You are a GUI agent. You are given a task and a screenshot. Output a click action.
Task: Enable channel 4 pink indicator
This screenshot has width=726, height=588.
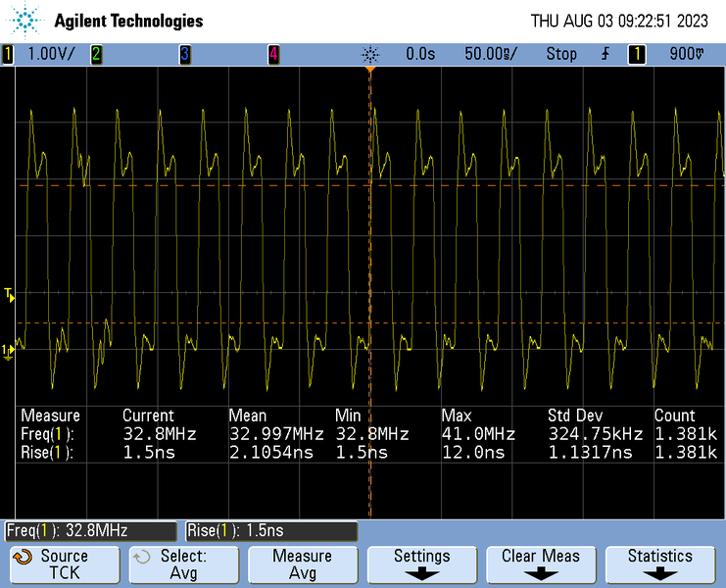[273, 54]
